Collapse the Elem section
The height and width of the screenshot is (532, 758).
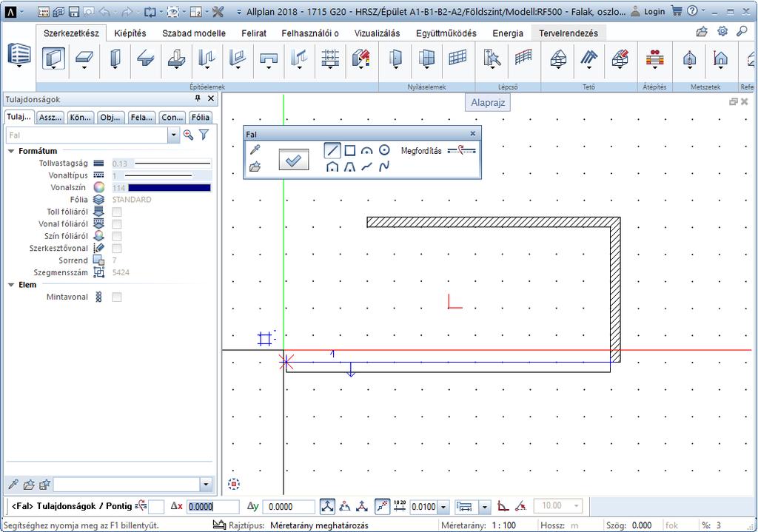[11, 285]
